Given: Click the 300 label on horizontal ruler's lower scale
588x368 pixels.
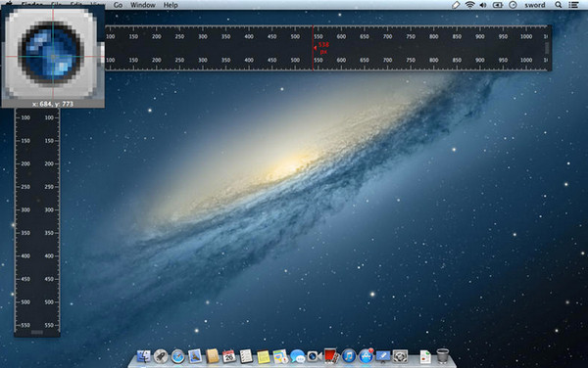Looking at the screenshot, I should [x=203, y=60].
